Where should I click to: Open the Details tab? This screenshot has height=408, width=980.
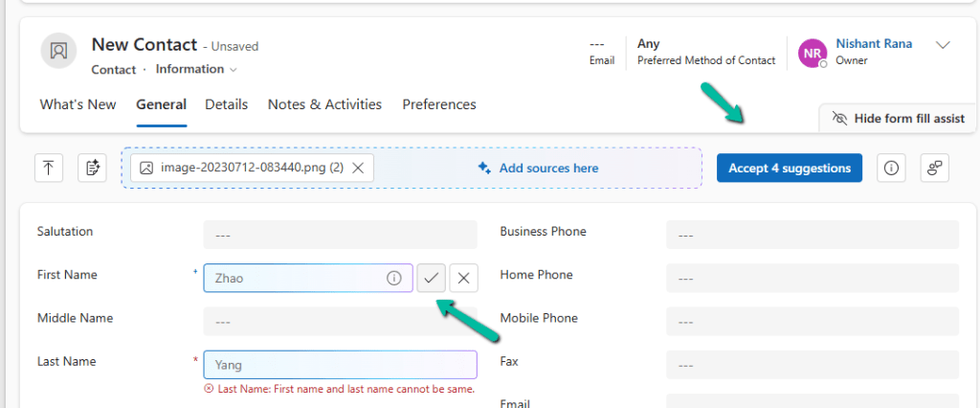point(226,104)
